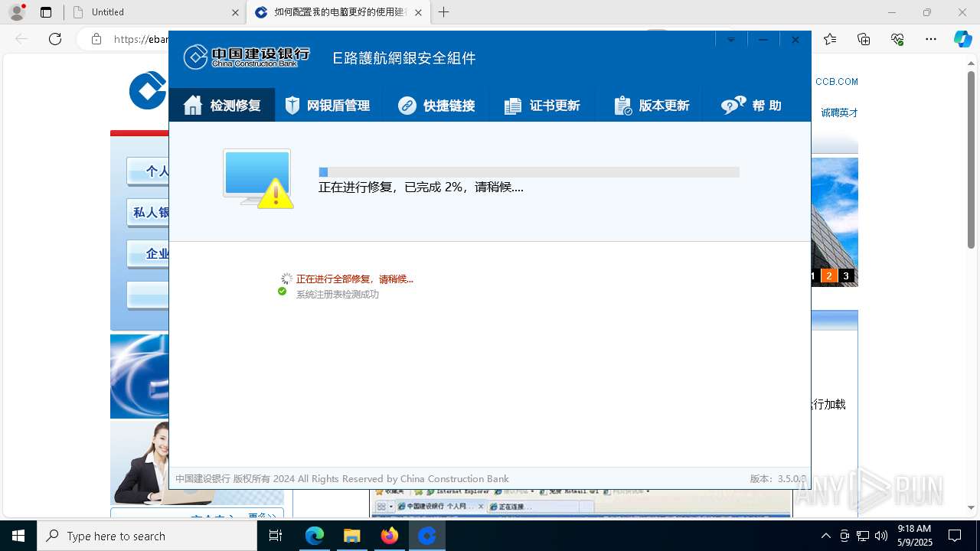The image size is (980, 551).
Task: Open the volume control in the system tray
Action: point(881,536)
